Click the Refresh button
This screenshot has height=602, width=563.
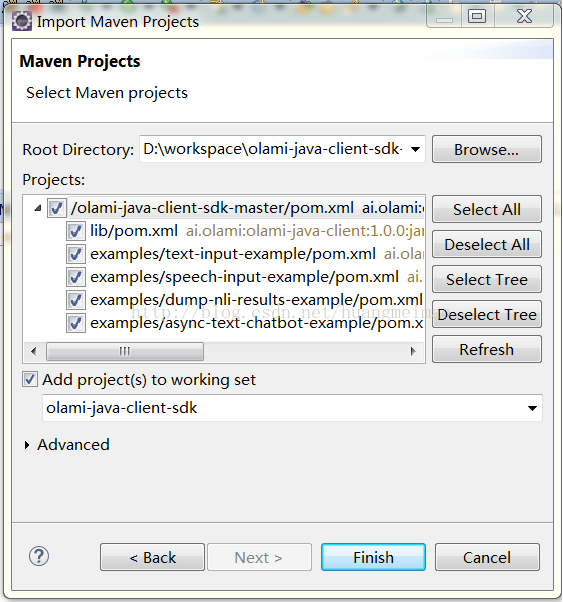pyautogui.click(x=487, y=349)
